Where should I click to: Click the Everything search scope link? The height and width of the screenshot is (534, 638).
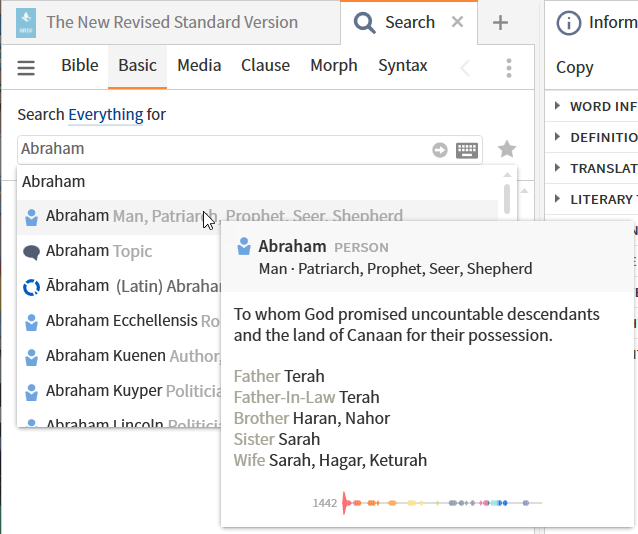(105, 115)
